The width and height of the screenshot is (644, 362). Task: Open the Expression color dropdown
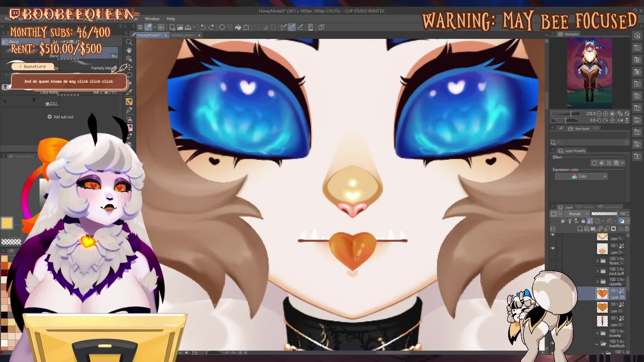[x=581, y=176]
